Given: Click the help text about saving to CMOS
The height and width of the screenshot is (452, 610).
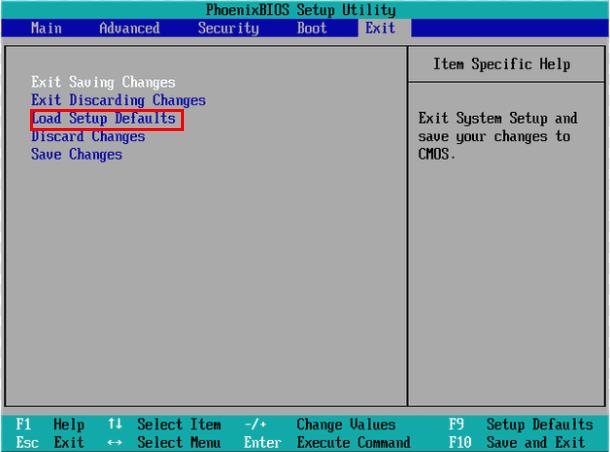Looking at the screenshot, I should pyautogui.click(x=497, y=136).
